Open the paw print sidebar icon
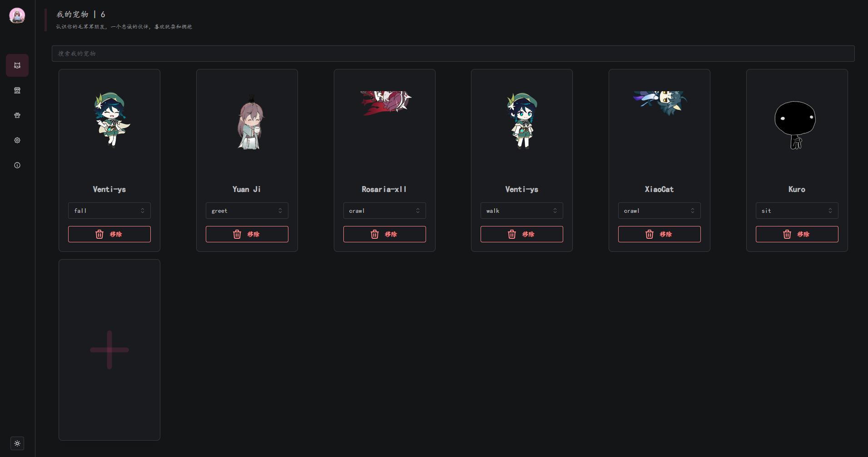868x457 pixels. (x=17, y=115)
